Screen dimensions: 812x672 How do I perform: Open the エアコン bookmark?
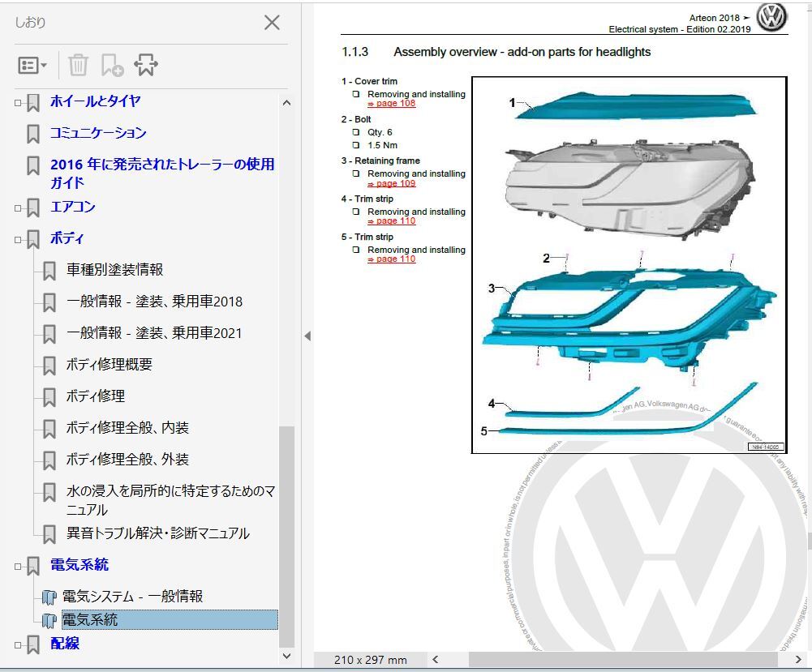pyautogui.click(x=73, y=207)
